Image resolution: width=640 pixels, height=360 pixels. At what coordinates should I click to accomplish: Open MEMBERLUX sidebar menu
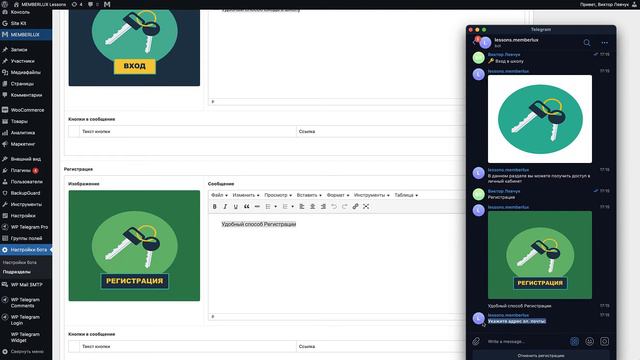[26, 35]
